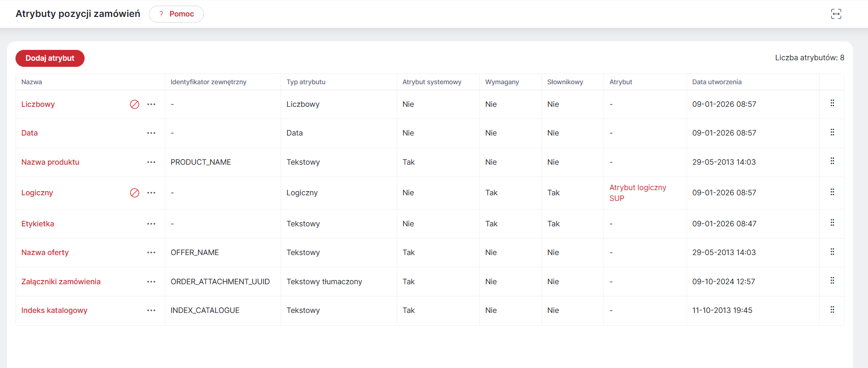Screen dimensions: 868x368
Task: Grab drag handle of Data row
Action: pyautogui.click(x=832, y=132)
